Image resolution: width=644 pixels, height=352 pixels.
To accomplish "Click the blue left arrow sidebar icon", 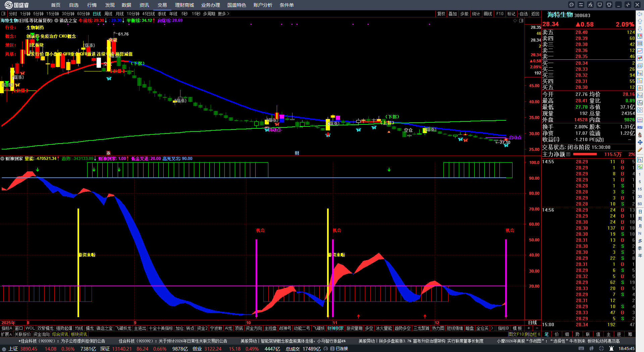I will (x=640, y=14).
